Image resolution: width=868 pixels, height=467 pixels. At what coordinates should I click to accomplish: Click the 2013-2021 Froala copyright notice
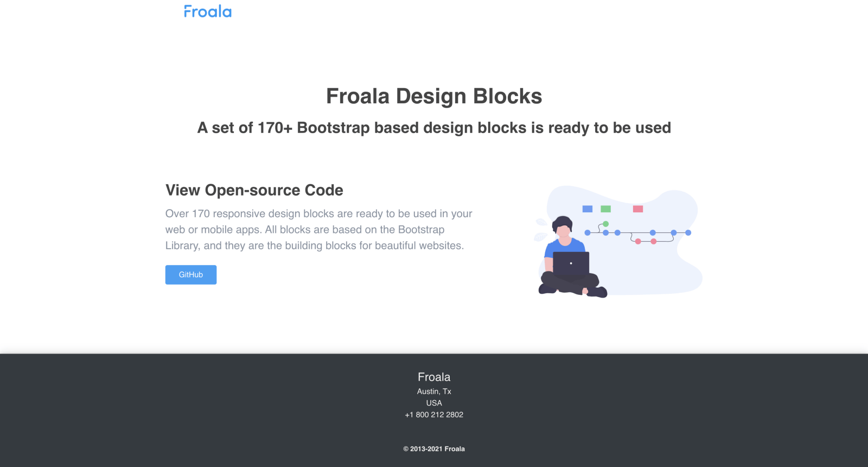(x=434, y=449)
